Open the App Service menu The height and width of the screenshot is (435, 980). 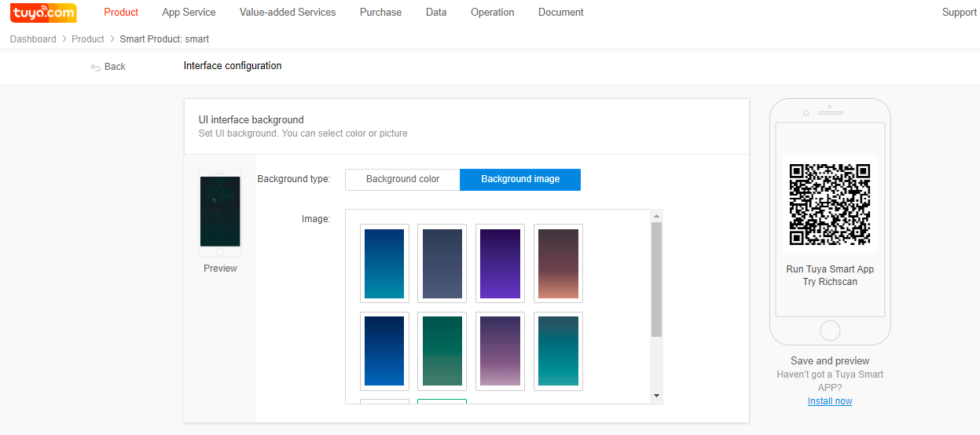pyautogui.click(x=189, y=13)
